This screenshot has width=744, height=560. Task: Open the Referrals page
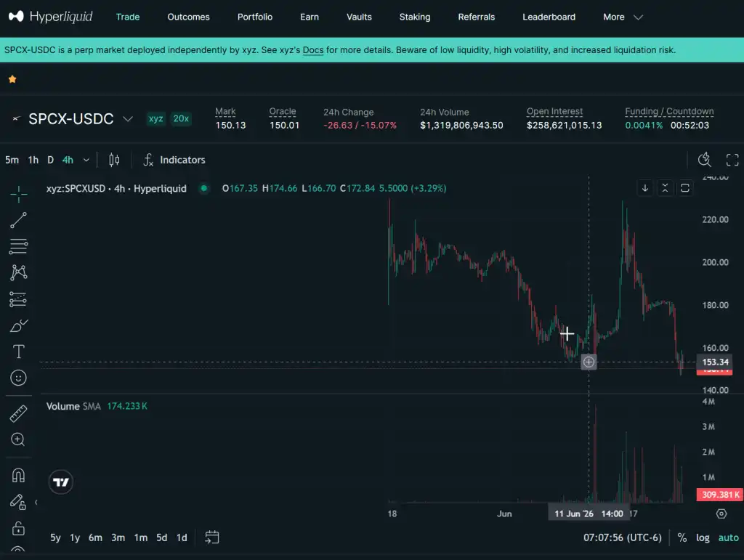point(477,17)
